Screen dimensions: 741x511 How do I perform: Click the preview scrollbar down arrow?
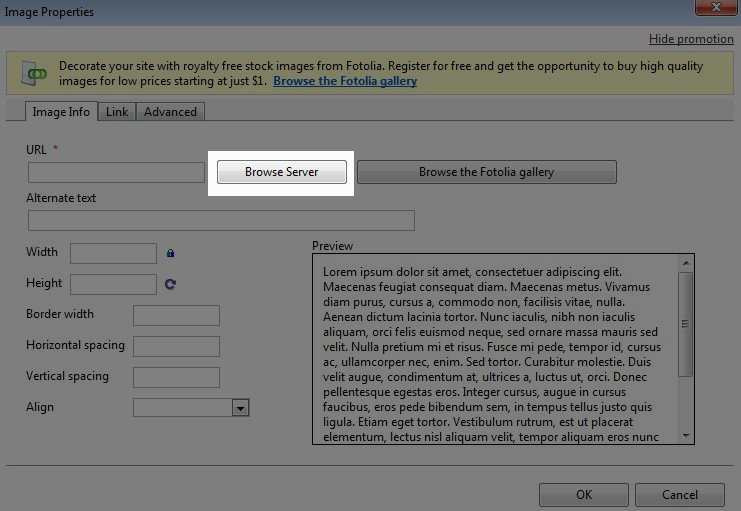(x=686, y=435)
